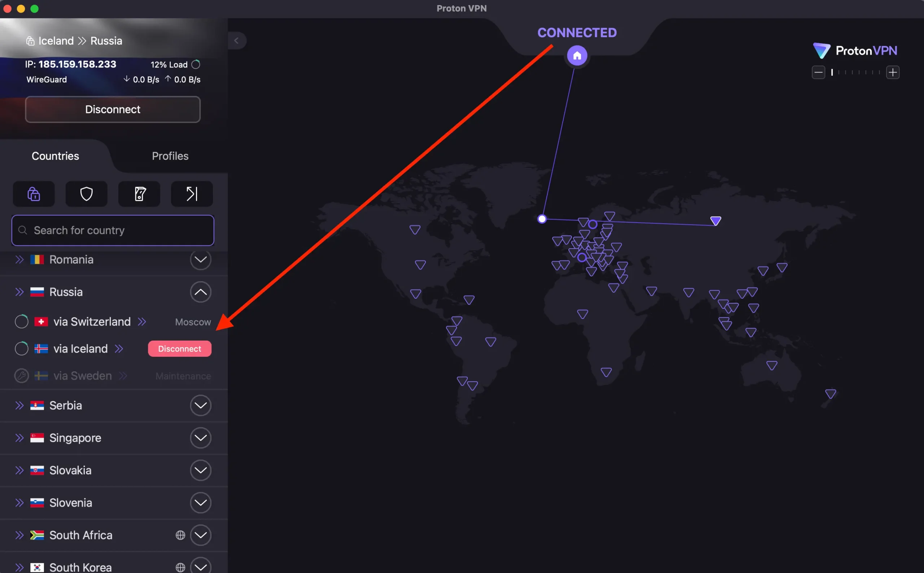The width and height of the screenshot is (924, 573).
Task: Select the via Switzerland server radio button
Action: [22, 322]
